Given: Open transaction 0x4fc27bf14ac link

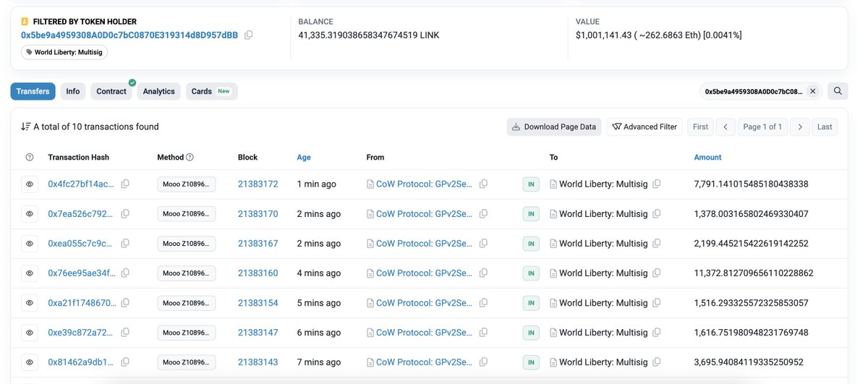Looking at the screenshot, I should pyautogui.click(x=81, y=184).
